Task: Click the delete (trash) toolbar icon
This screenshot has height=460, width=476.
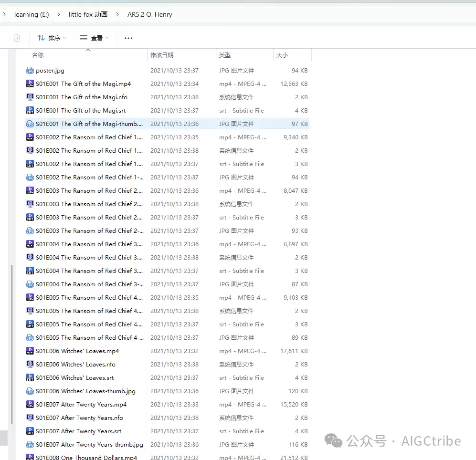Action: pyautogui.click(x=17, y=38)
